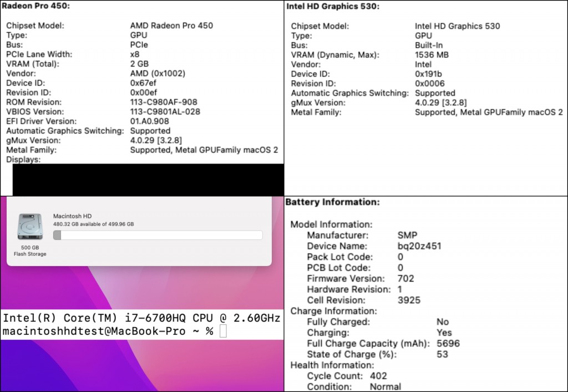Click the '702' firmware version value
Image resolution: width=568 pixels, height=392 pixels.
click(x=405, y=278)
